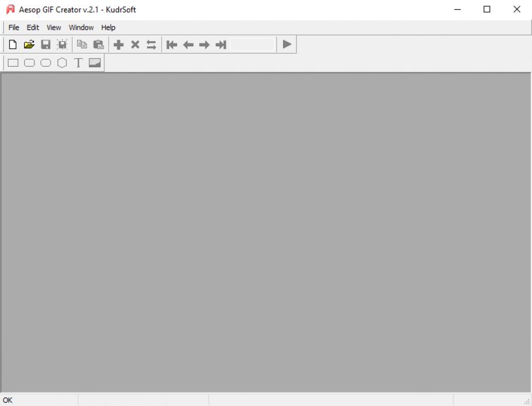Image resolution: width=532 pixels, height=406 pixels.
Task: Jump to the first frame
Action: pyautogui.click(x=171, y=45)
